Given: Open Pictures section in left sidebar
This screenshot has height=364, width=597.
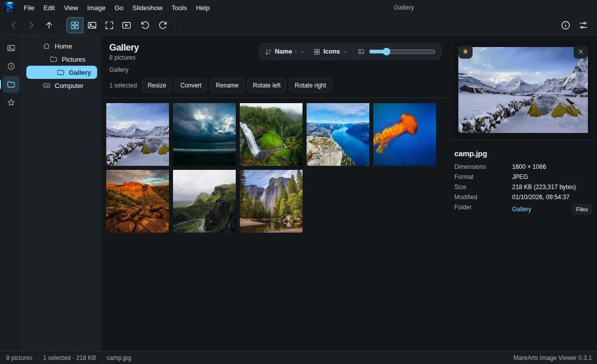Looking at the screenshot, I should point(11,48).
